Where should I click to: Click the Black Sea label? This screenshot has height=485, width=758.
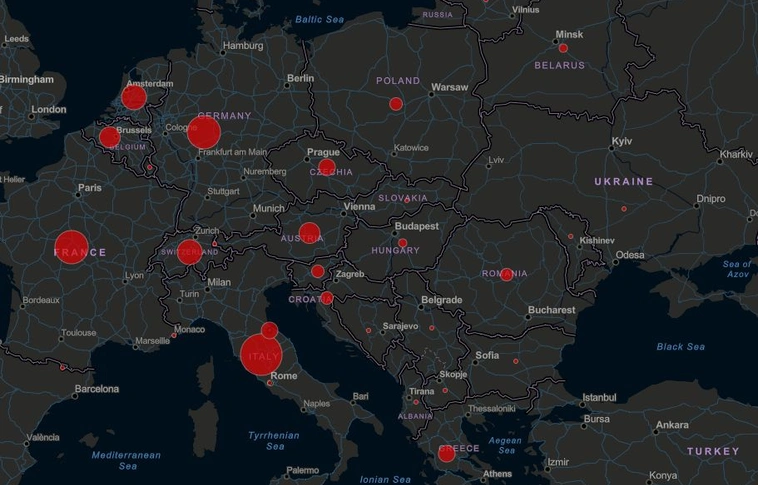680,347
